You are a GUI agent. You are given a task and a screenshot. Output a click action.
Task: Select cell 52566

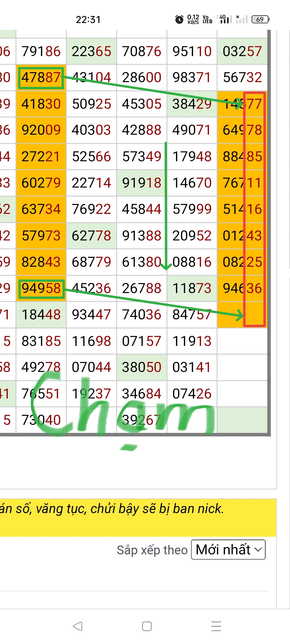[92, 156]
